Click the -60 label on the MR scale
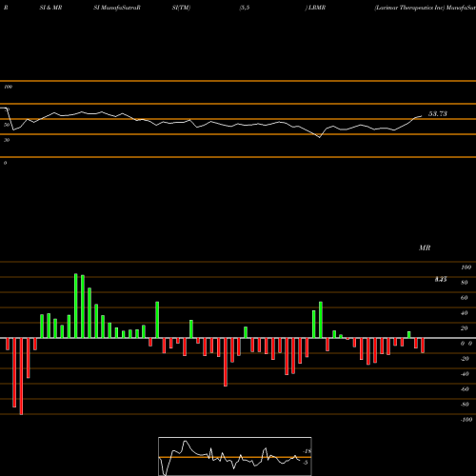This screenshot has width=476, height=476. coord(465,389)
